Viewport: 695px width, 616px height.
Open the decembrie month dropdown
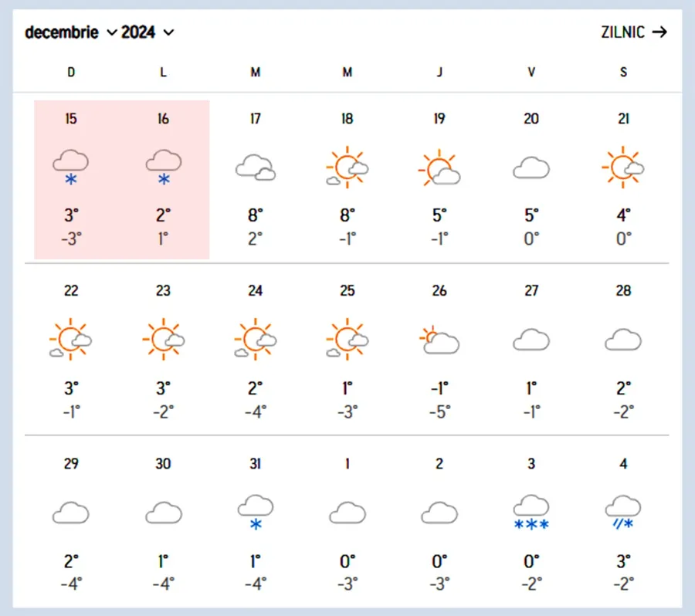[x=70, y=32]
